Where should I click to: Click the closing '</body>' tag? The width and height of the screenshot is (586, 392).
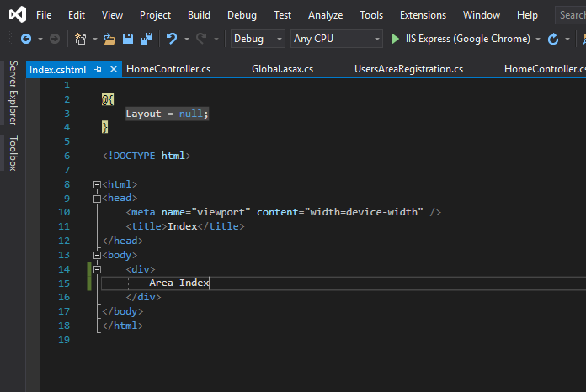123,311
